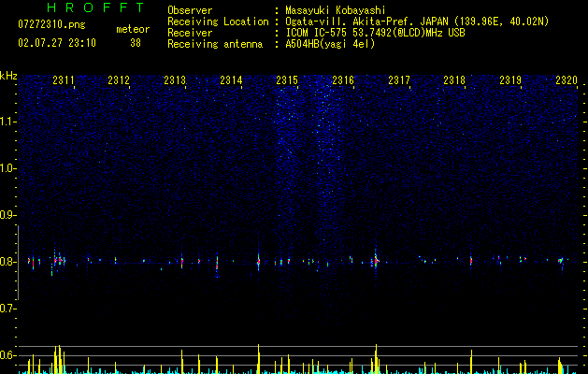Click the 2318 time marker
The height and width of the screenshot is (374, 588).
454,79
